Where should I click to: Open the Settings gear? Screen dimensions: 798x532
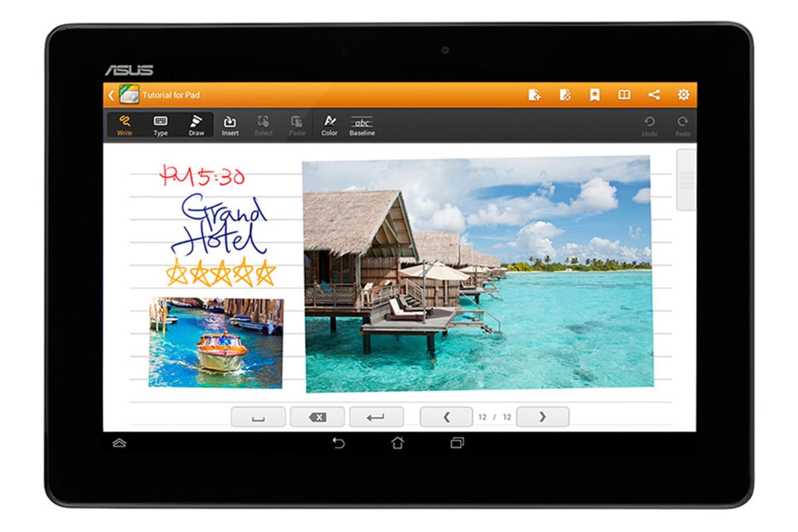(x=683, y=95)
